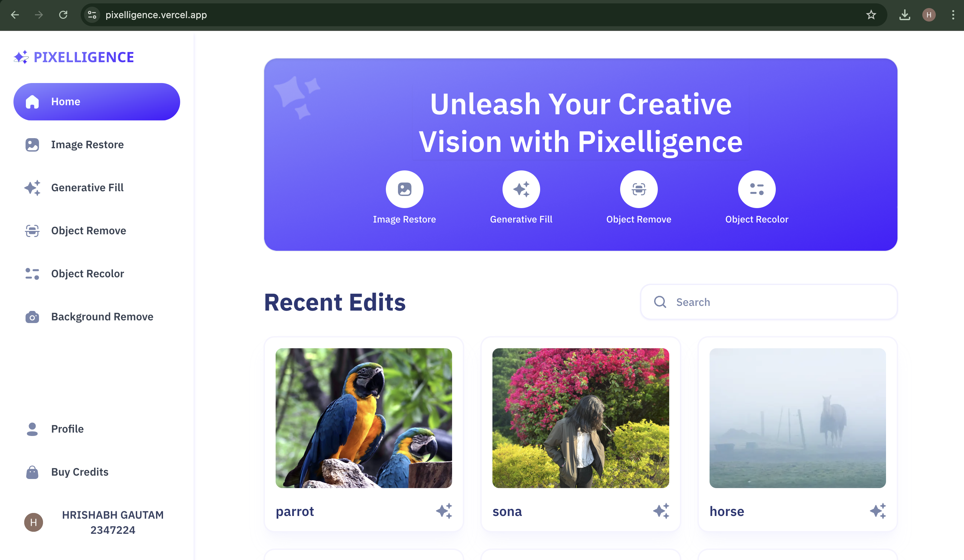Reload the page
The height and width of the screenshot is (560, 964).
click(x=63, y=15)
